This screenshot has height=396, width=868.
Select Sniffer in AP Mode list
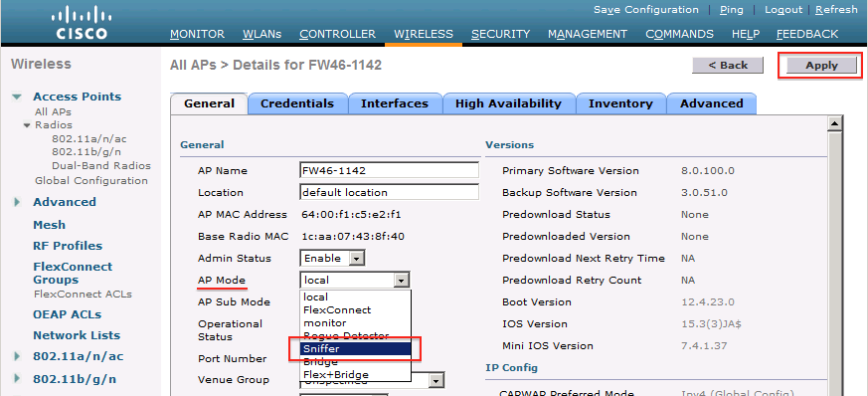click(x=355, y=349)
